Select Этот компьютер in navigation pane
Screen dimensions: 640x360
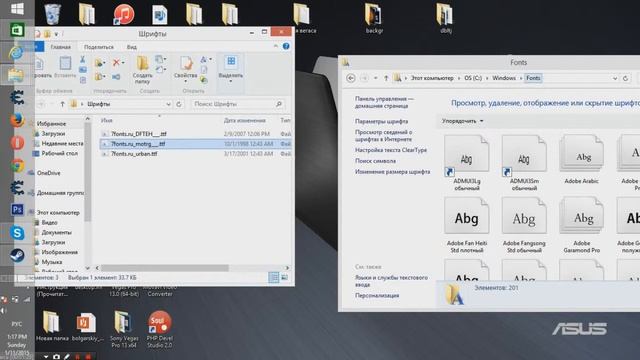click(58, 213)
